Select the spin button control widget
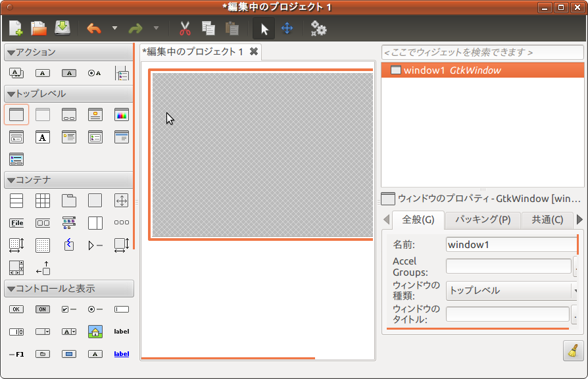Image resolution: width=588 pixels, height=379 pixels. click(x=16, y=332)
